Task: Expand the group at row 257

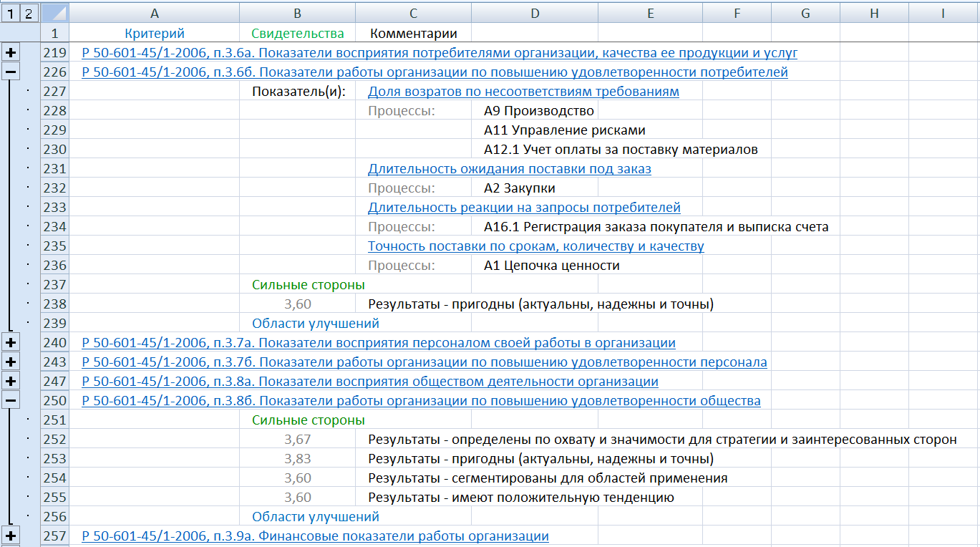Action: 11,536
